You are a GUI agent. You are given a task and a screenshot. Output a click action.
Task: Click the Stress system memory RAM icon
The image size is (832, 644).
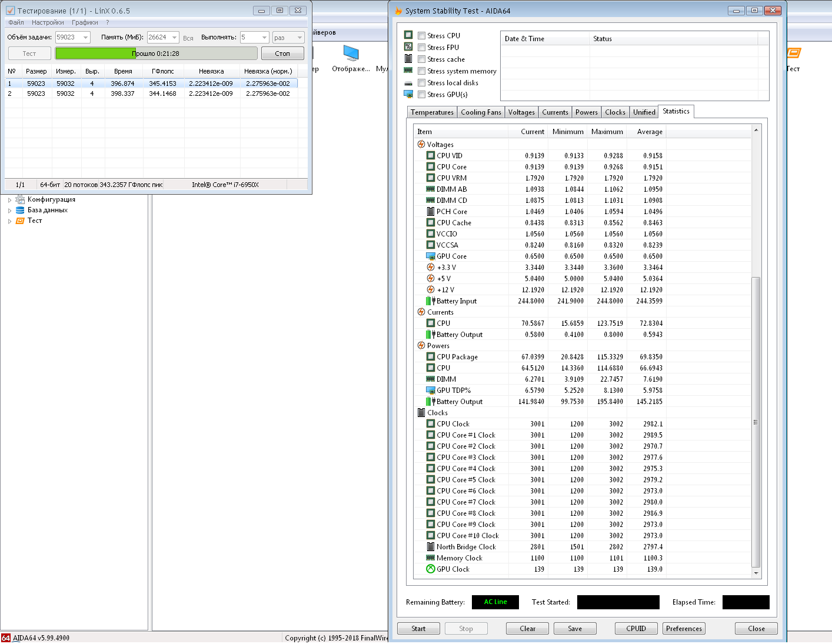coord(408,71)
